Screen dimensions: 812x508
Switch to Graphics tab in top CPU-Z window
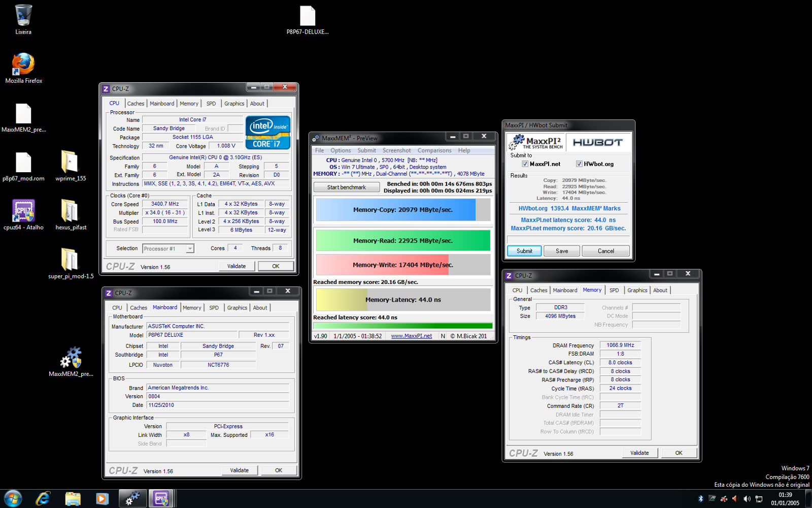point(234,104)
